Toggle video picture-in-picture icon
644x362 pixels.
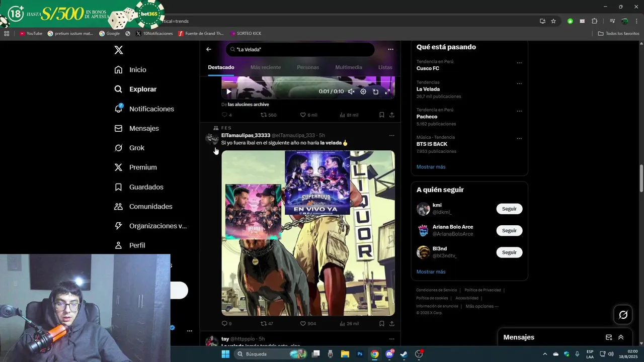tap(375, 92)
